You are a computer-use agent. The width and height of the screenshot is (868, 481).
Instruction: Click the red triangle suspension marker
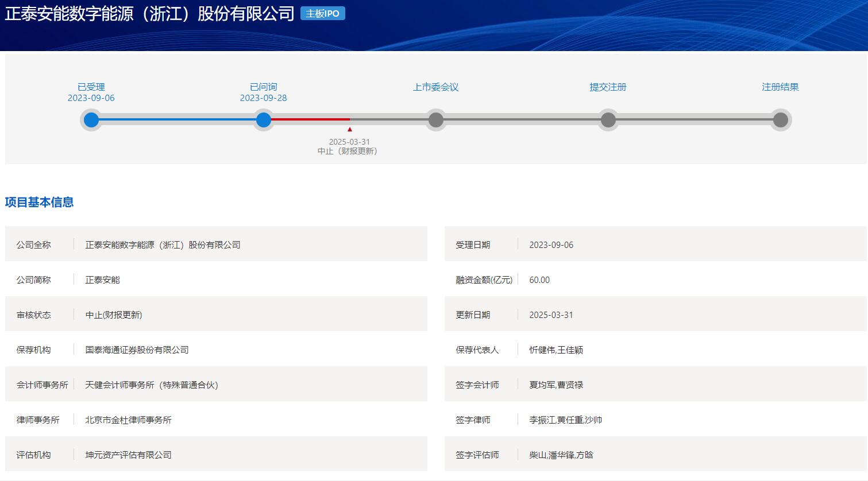tap(350, 130)
